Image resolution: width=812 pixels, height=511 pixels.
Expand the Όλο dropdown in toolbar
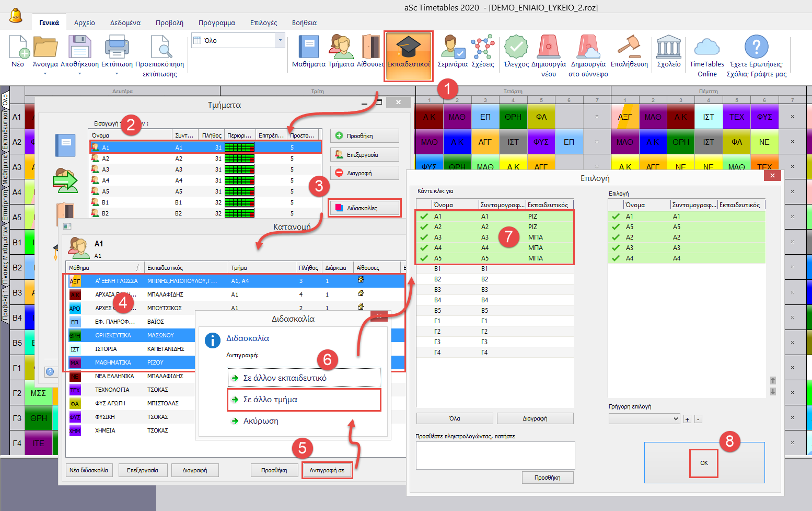point(280,40)
